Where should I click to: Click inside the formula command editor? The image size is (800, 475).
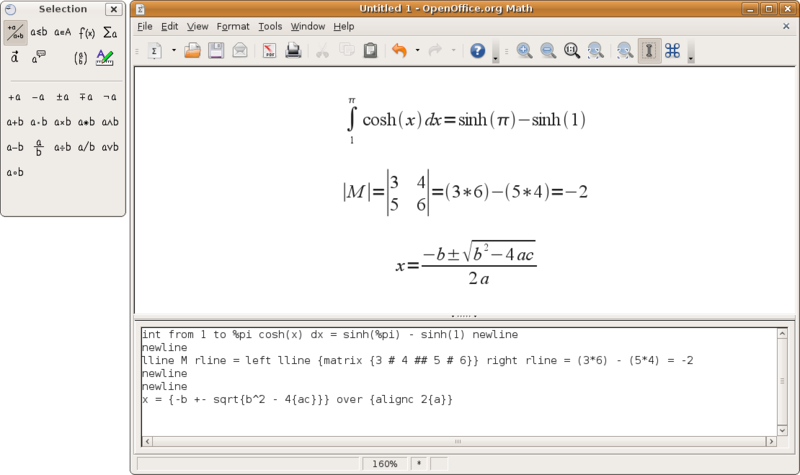click(459, 382)
